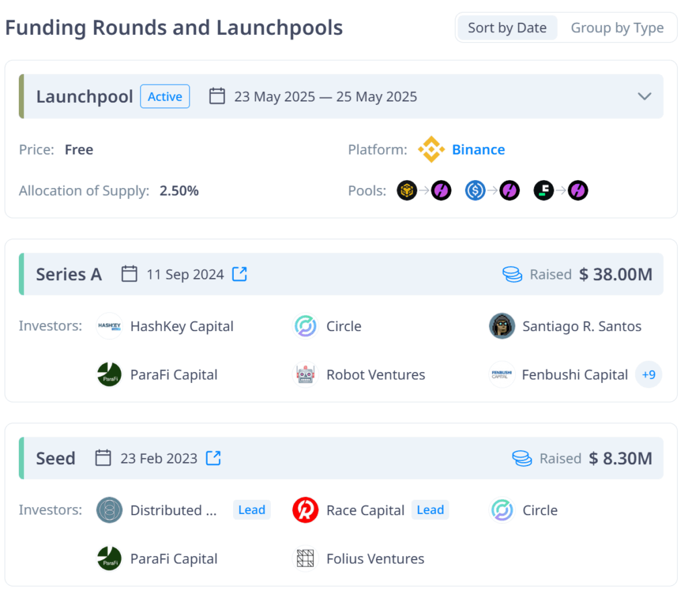Click the Lead badge next to Distributed
Image resolution: width=688 pixels, height=616 pixels.
251,510
